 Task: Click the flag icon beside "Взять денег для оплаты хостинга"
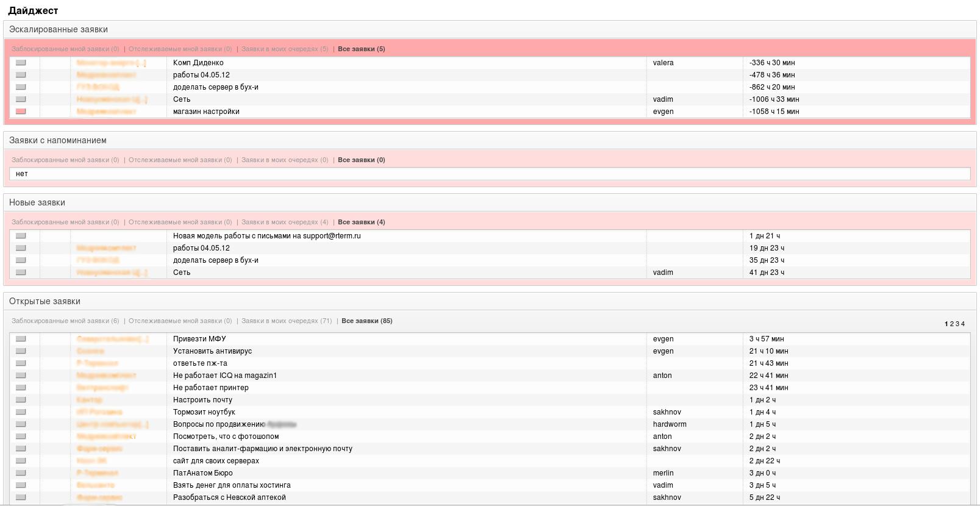point(21,485)
